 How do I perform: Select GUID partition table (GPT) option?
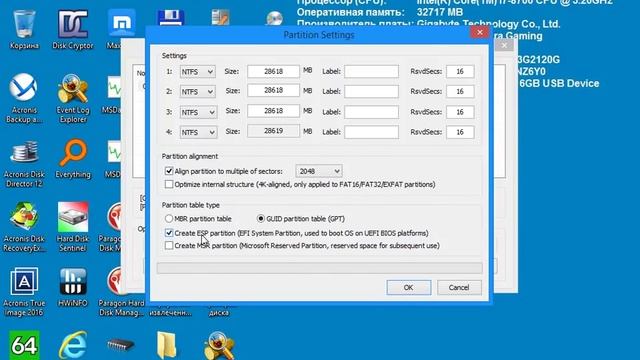(260, 218)
